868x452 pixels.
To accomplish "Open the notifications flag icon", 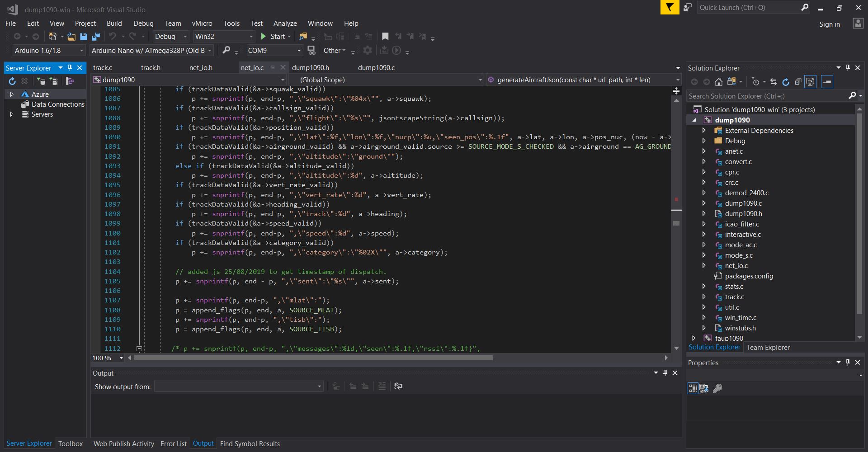I will coord(670,7).
